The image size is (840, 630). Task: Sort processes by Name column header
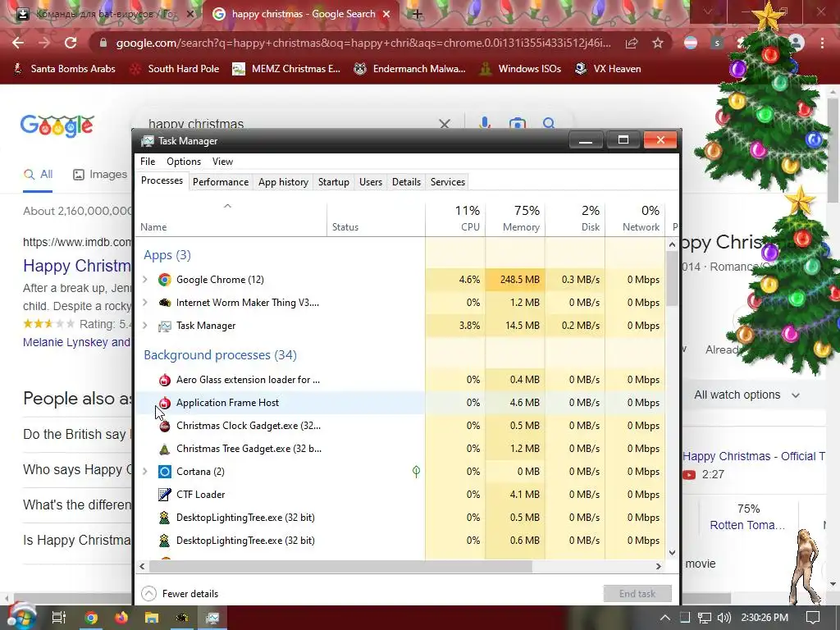coord(231,218)
